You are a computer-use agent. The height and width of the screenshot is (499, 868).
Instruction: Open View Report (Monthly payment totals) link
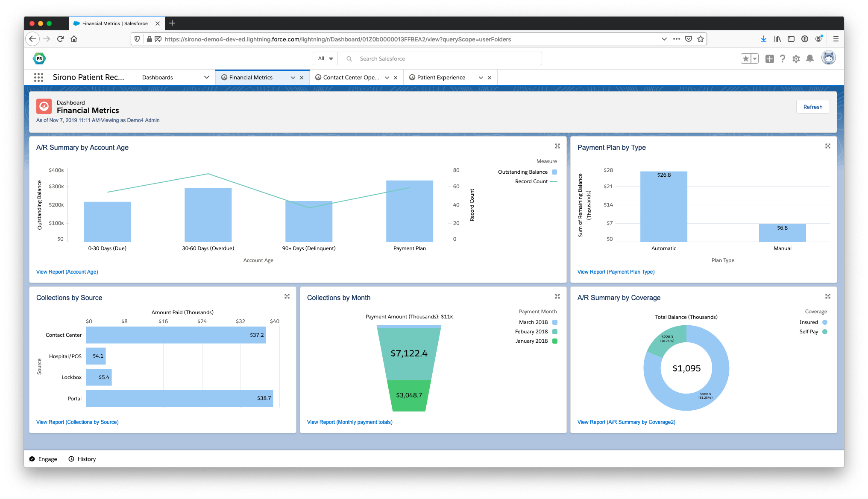[x=349, y=422]
